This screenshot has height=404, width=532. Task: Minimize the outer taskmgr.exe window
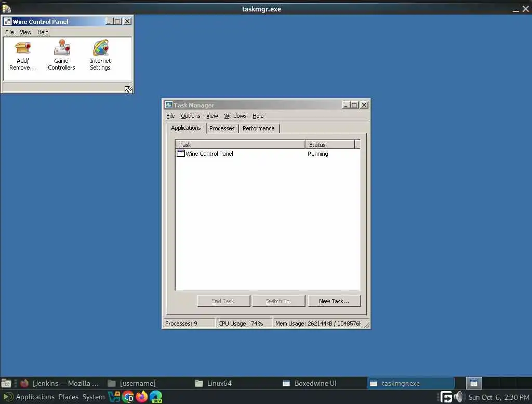[x=516, y=9]
